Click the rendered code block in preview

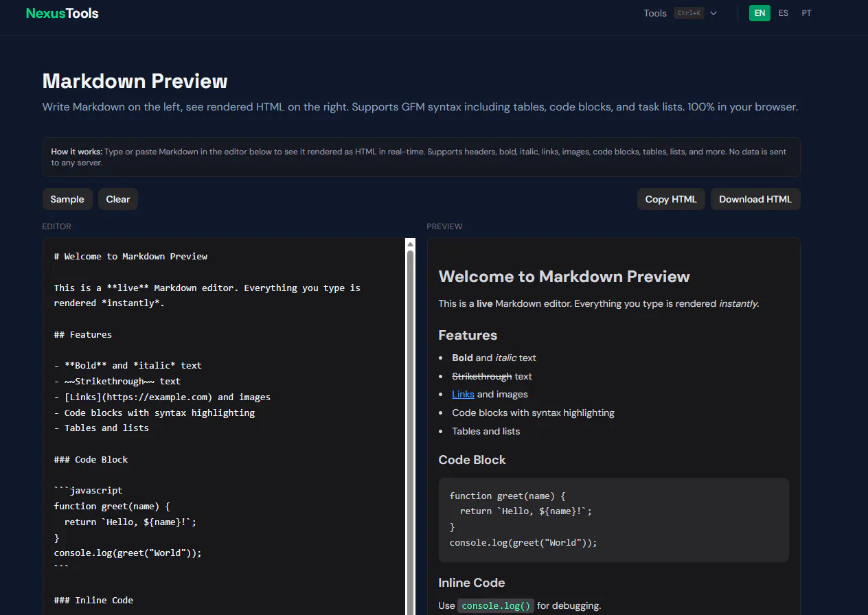point(614,520)
